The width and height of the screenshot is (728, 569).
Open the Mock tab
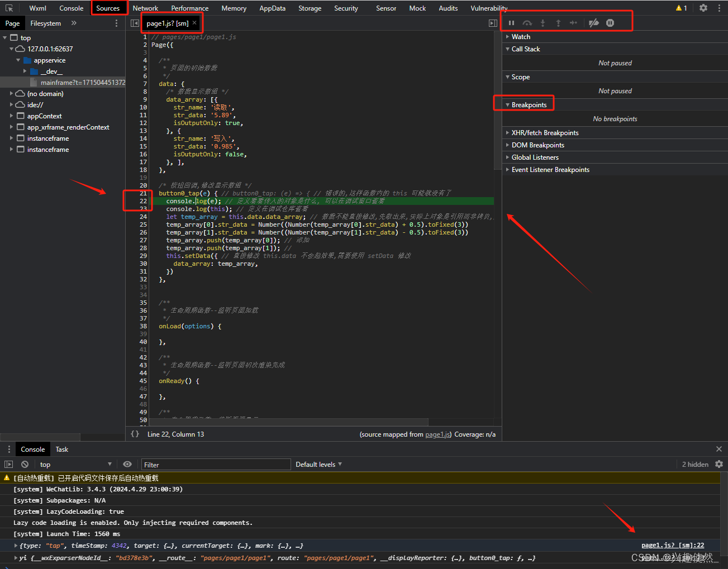click(417, 8)
